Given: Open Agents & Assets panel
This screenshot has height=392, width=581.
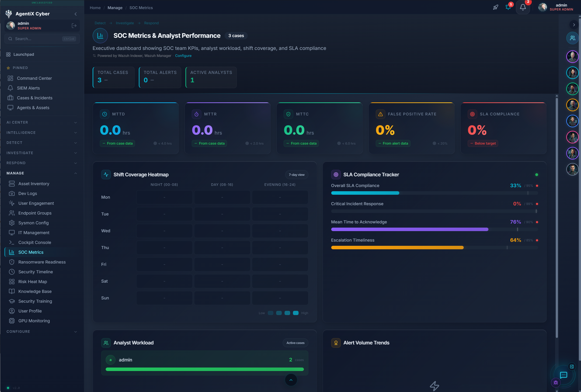Looking at the screenshot, I should (33, 108).
